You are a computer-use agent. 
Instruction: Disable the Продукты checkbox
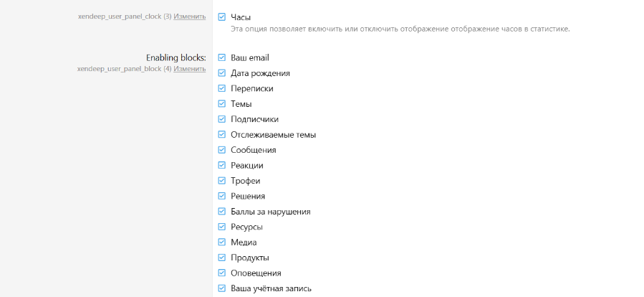pyautogui.click(x=222, y=258)
